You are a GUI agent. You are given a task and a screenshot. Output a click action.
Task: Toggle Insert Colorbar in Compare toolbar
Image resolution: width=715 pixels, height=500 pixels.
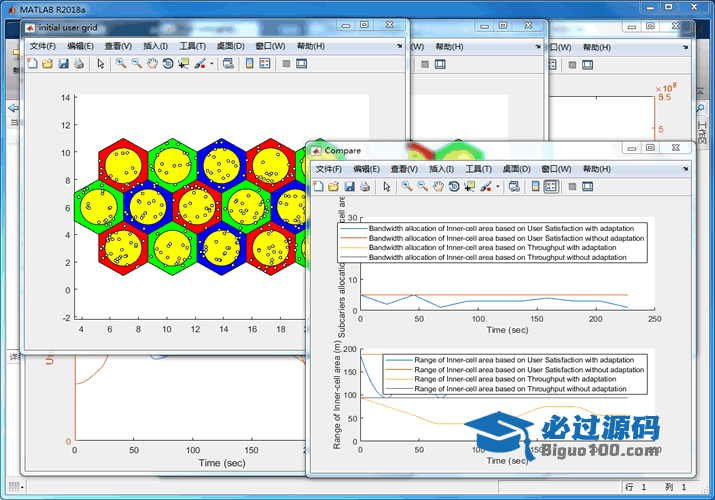[535, 187]
